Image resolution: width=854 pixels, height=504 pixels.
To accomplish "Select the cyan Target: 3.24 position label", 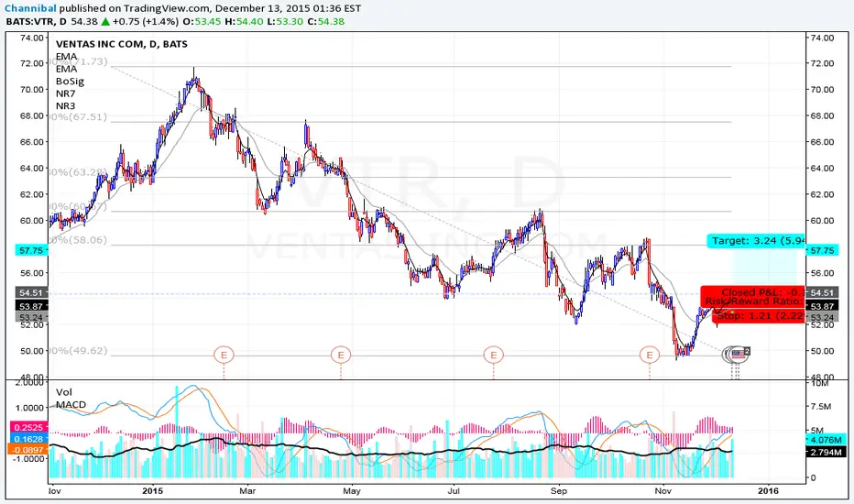I will [756, 241].
